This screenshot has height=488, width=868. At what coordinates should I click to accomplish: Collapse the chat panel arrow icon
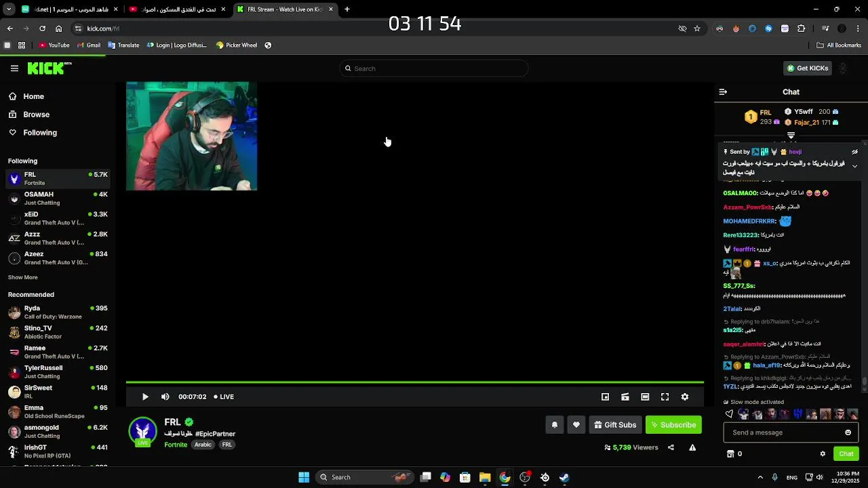(x=723, y=91)
